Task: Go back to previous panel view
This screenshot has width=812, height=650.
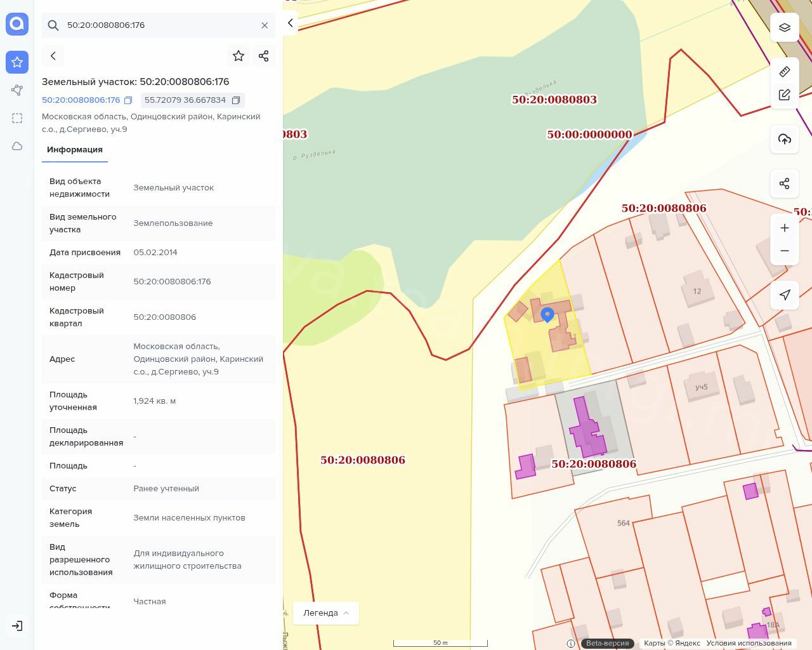Action: [53, 56]
